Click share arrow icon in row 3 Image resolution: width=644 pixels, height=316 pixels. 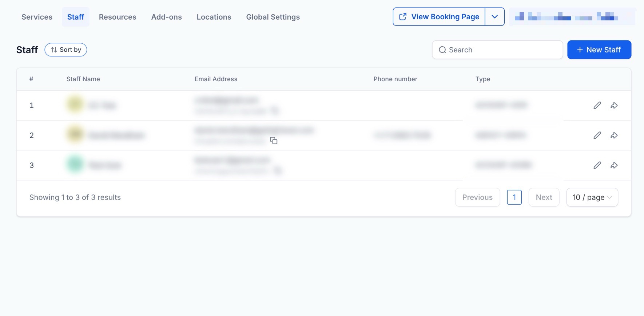[x=614, y=165]
